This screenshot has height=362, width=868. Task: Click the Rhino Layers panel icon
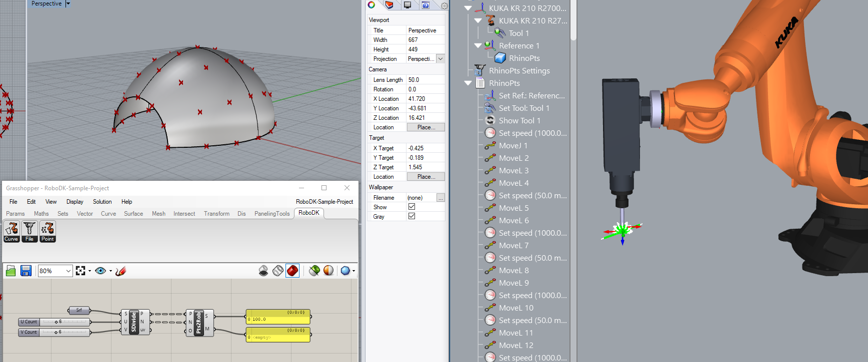click(x=389, y=5)
